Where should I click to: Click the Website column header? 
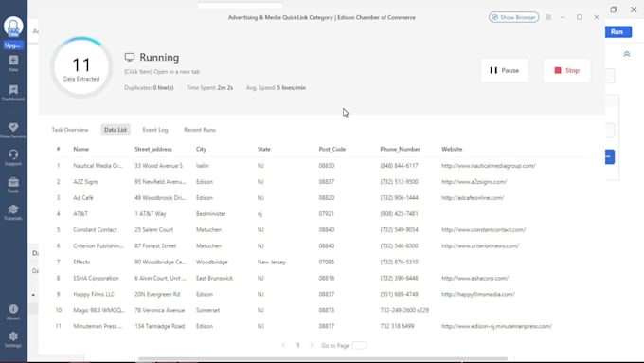[x=452, y=149]
